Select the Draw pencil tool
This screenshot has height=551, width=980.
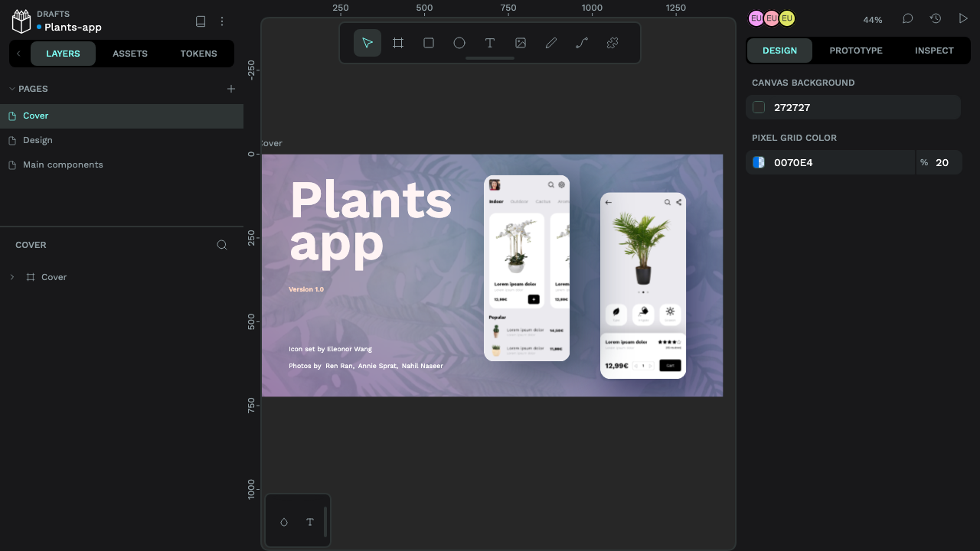pos(551,43)
